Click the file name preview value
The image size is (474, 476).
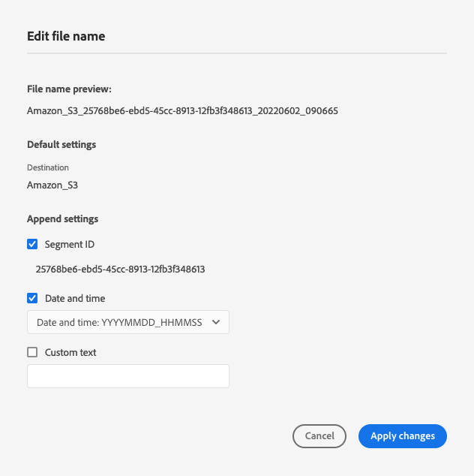[x=182, y=110]
